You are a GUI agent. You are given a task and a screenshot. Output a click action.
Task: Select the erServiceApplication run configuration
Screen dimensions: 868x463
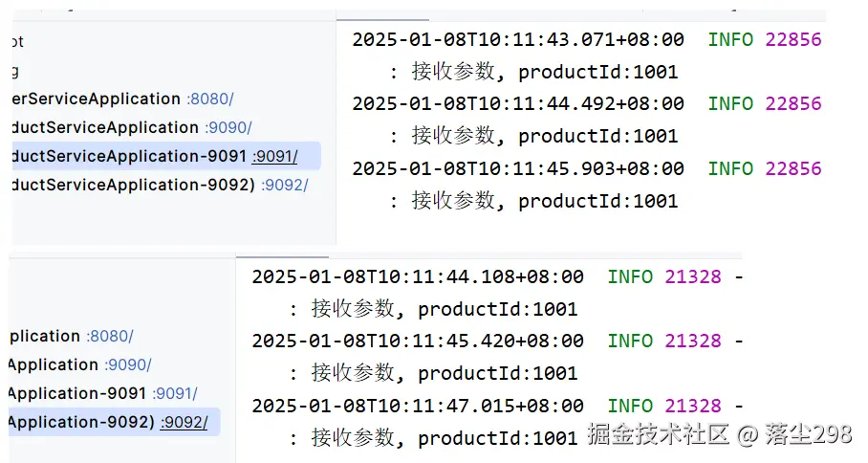92,99
